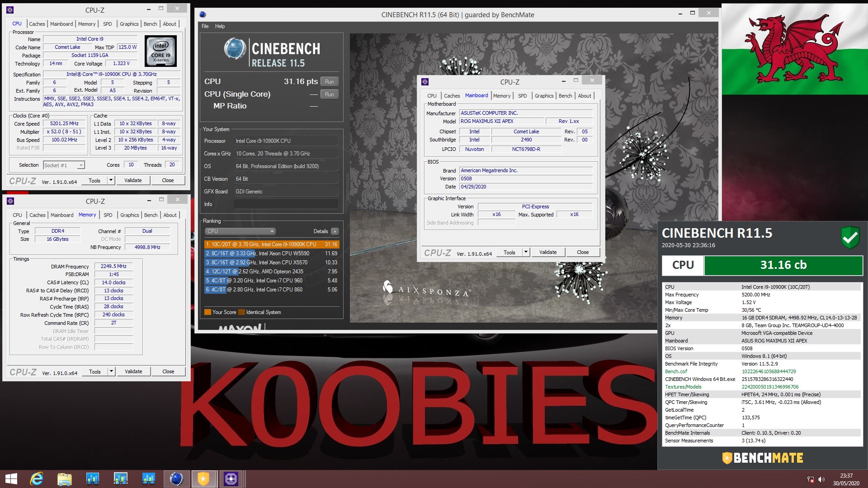This screenshot has width=868, height=488.
Task: Select the Intel Core i9-10900K ranking row
Action: click(271, 244)
